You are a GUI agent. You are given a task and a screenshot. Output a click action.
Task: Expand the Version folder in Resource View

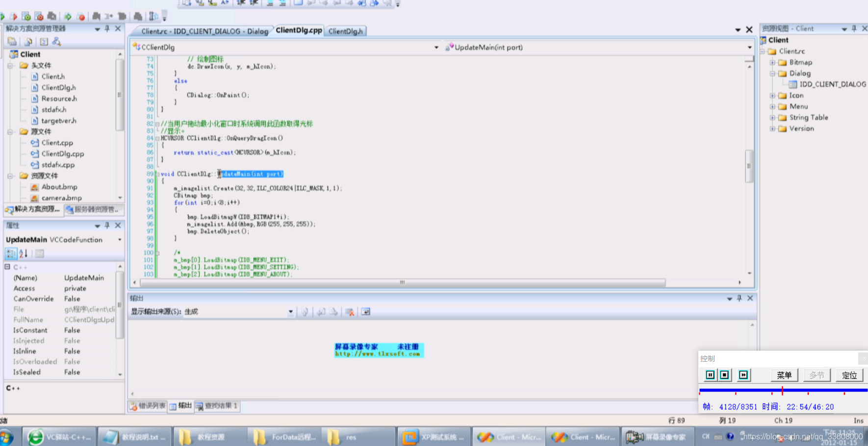click(773, 128)
